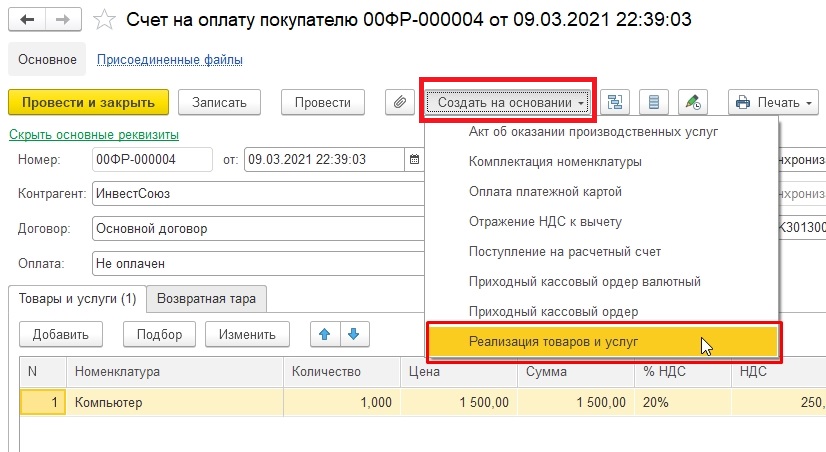The image size is (826, 452).
Task: Select the 20% НДС rate cell
Action: [683, 402]
